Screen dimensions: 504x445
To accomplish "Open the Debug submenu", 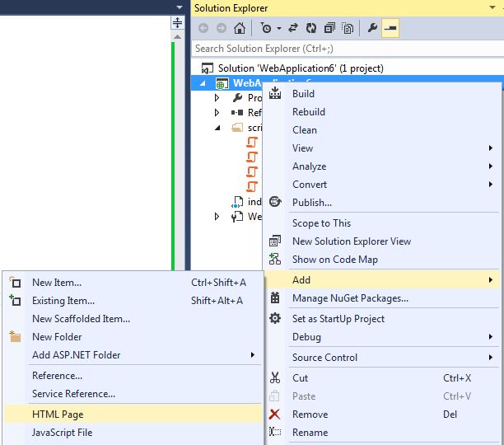I will click(382, 337).
